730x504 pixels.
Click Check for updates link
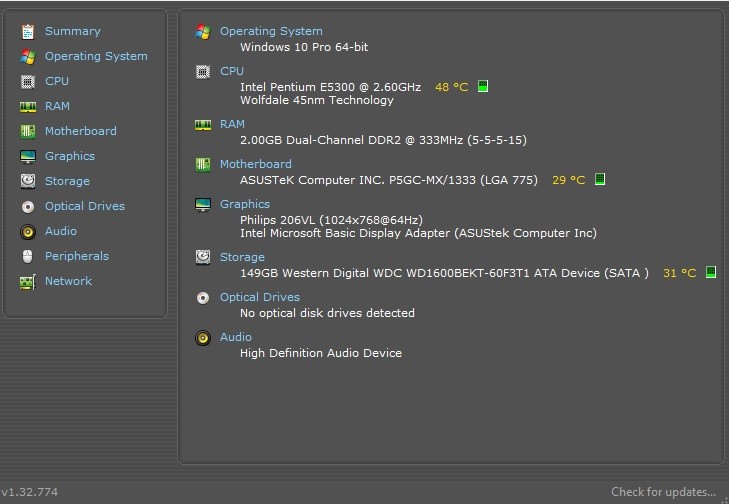click(x=663, y=492)
